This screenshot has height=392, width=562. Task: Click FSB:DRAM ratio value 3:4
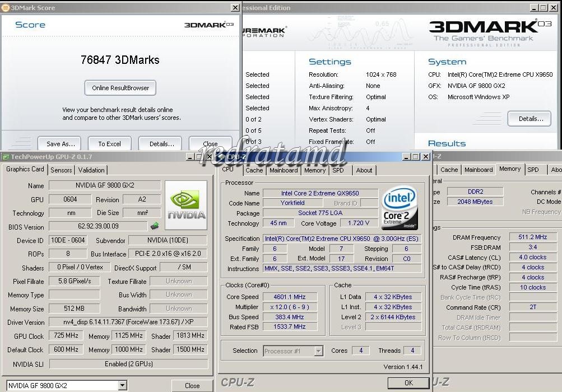(533, 247)
